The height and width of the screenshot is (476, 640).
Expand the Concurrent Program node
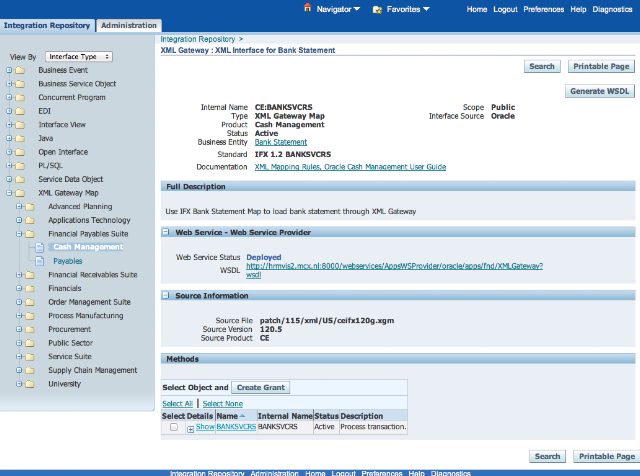click(9, 98)
